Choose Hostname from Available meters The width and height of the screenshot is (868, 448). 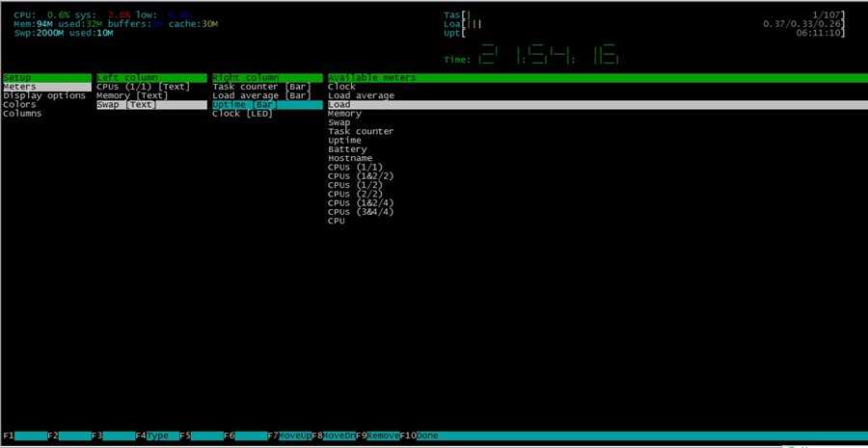pyautogui.click(x=350, y=158)
